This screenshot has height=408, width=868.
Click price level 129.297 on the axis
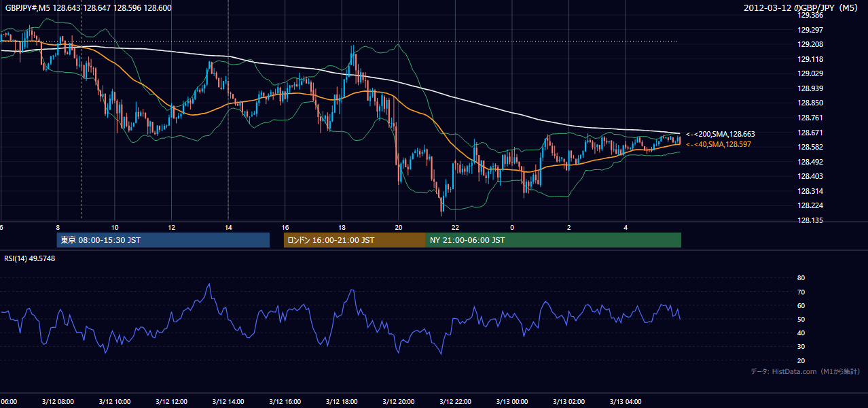(x=810, y=29)
